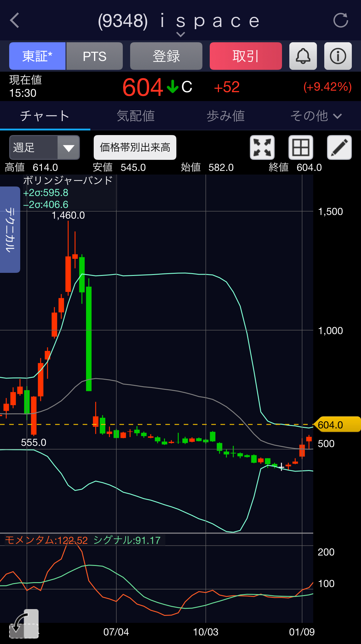Expand the stock name chevron
The height and width of the screenshot is (644, 361).
point(181,34)
